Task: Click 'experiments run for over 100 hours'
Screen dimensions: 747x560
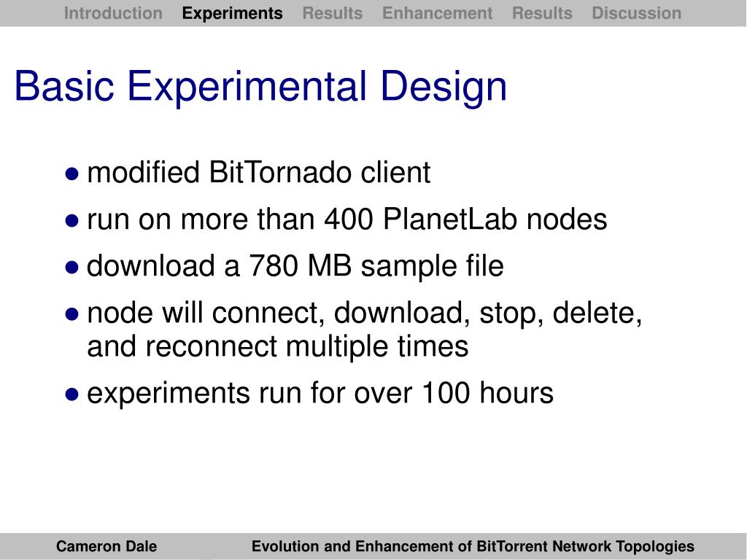Action: coord(320,393)
